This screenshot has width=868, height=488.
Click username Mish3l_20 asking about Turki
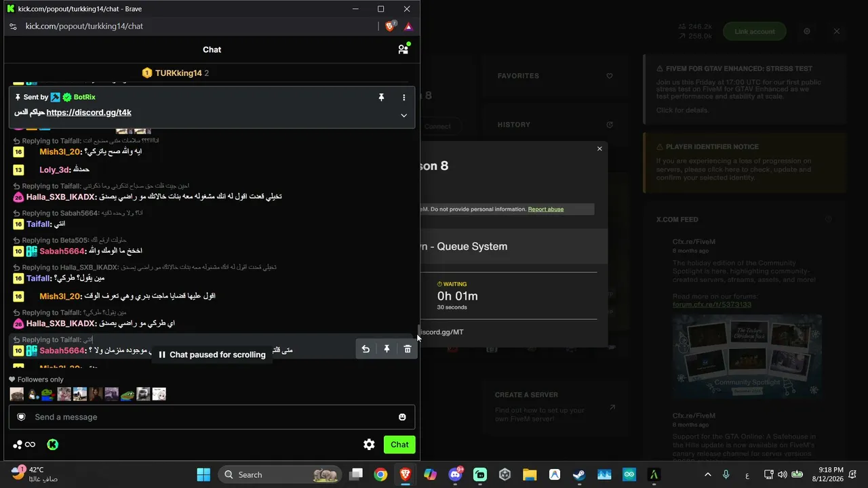(60, 152)
